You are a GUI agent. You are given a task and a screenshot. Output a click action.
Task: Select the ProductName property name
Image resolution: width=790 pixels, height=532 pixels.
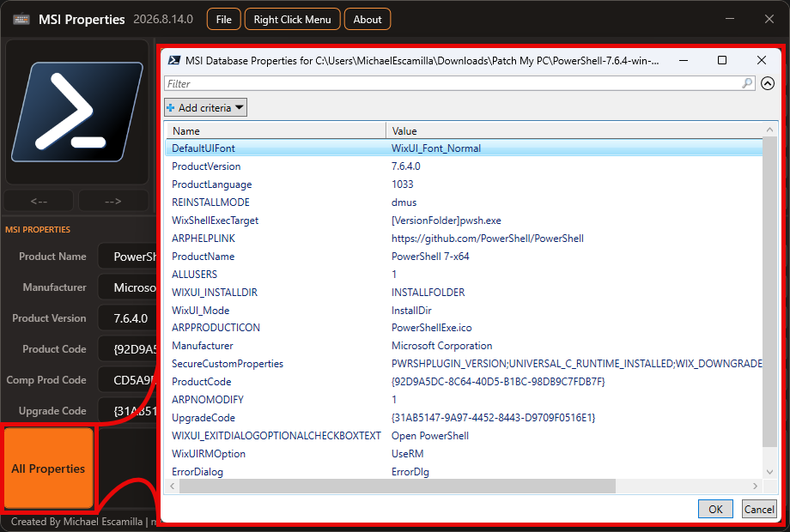pos(203,257)
